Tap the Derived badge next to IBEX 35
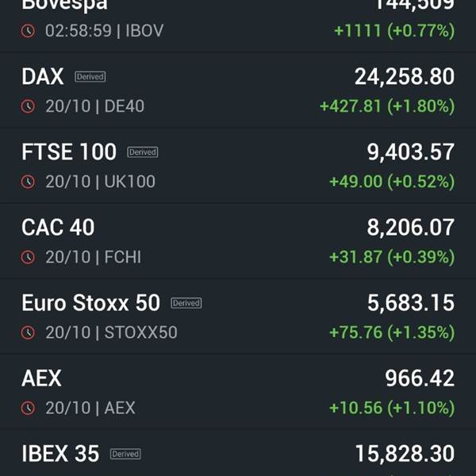Image resolution: width=476 pixels, height=476 pixels. coord(125,454)
